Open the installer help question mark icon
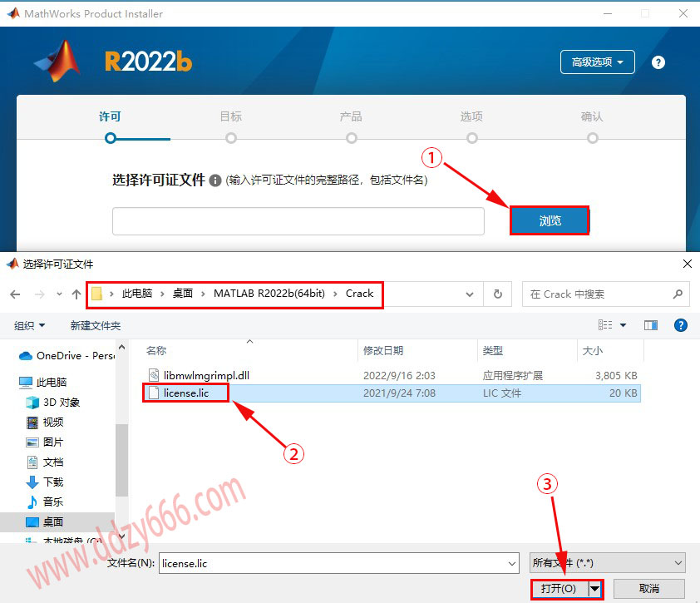The width and height of the screenshot is (700, 603). pos(658,62)
